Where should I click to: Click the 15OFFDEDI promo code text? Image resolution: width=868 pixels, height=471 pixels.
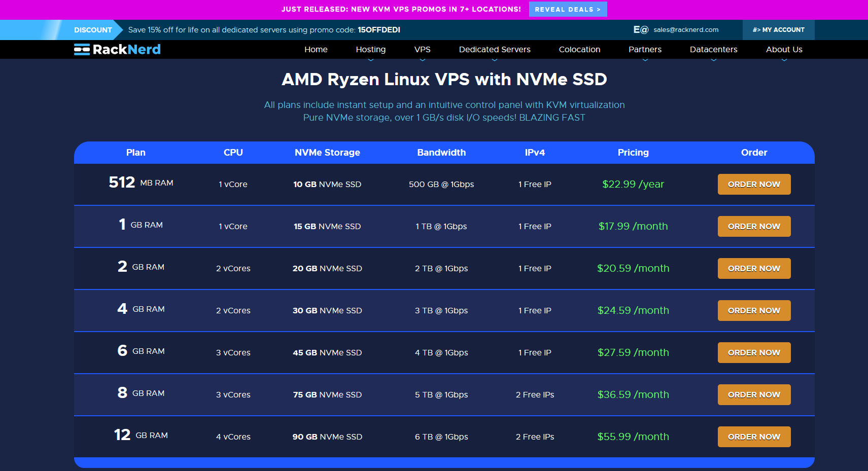click(x=379, y=30)
